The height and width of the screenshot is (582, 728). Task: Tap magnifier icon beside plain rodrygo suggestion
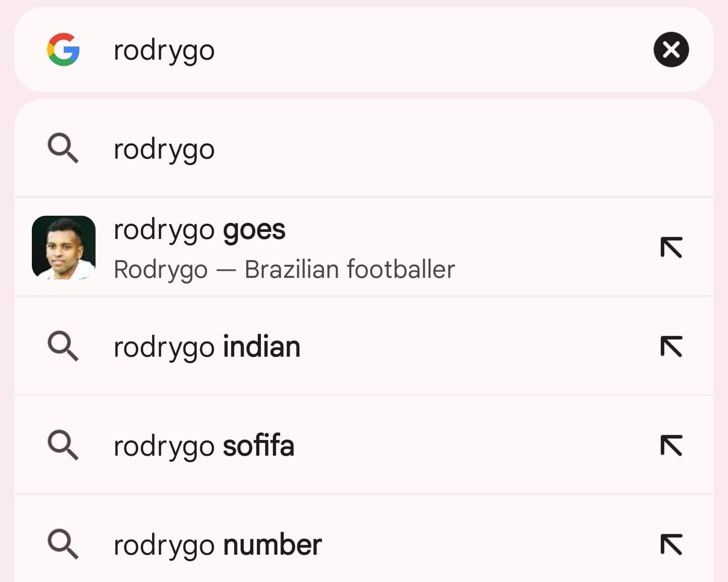click(x=63, y=149)
